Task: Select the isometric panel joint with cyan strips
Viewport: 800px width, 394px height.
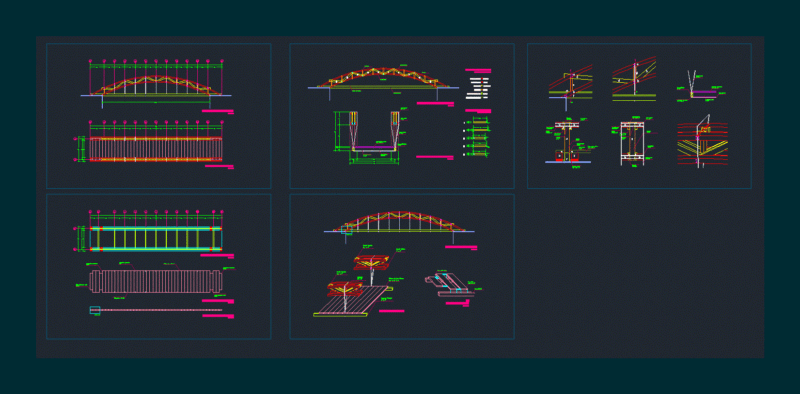Action: [x=454, y=284]
